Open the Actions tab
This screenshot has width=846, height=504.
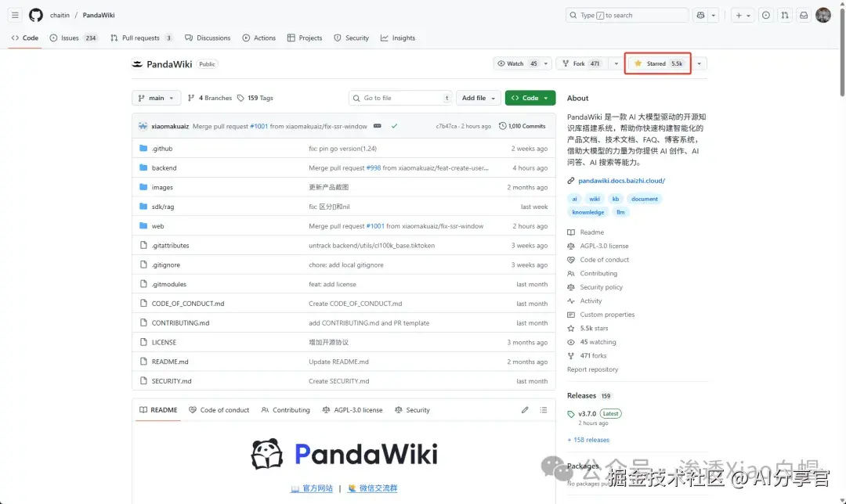(x=259, y=38)
